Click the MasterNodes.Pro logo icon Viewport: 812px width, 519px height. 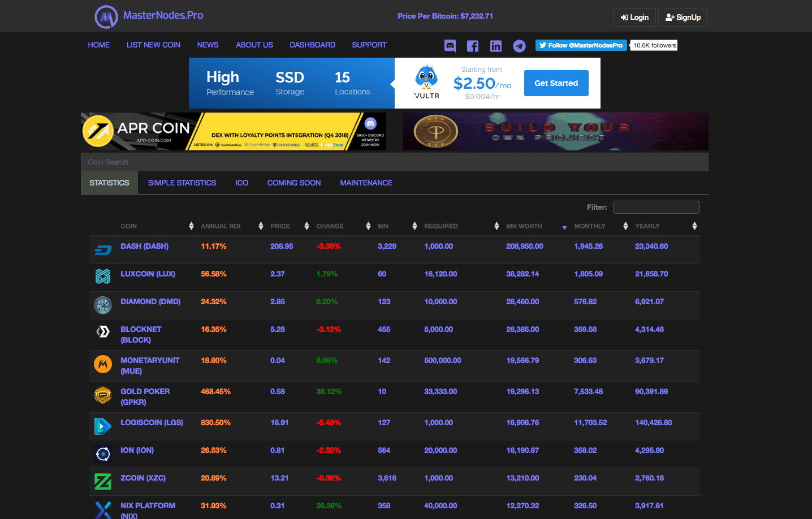click(x=106, y=17)
